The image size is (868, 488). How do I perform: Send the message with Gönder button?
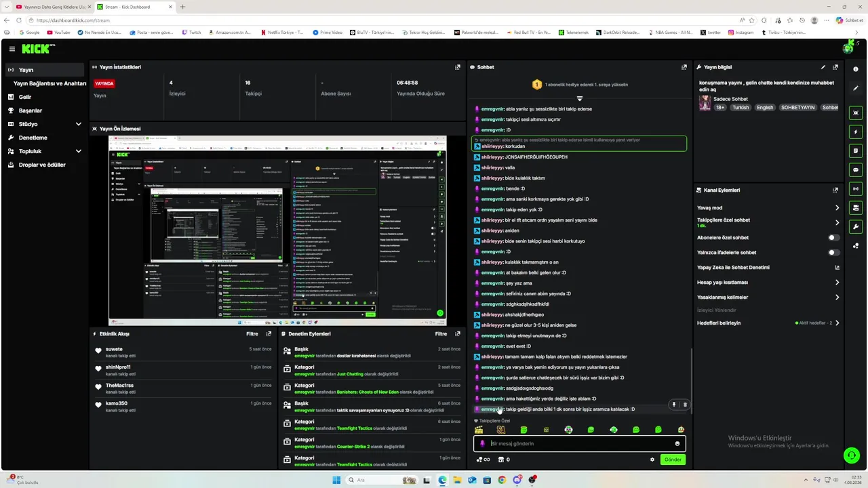(672, 460)
